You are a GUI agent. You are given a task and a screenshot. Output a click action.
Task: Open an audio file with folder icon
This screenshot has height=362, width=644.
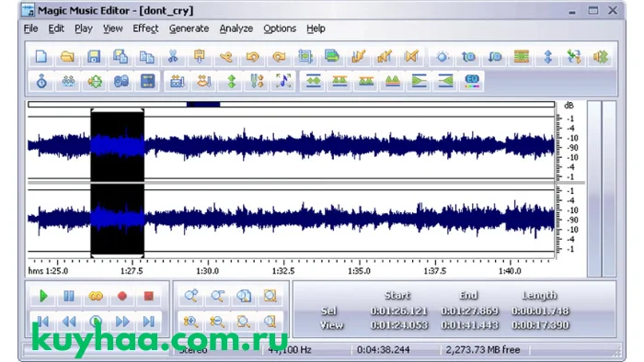67,57
